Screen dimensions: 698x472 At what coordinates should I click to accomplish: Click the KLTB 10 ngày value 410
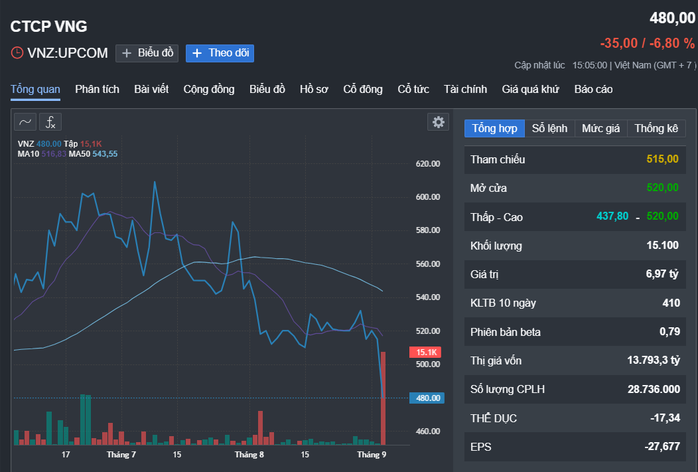(671, 303)
